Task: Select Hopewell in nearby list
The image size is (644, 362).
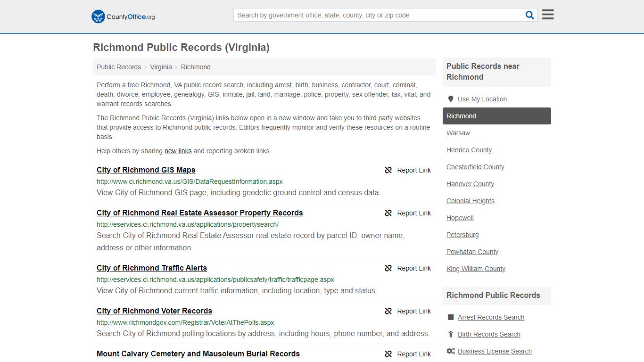Action: point(460,218)
